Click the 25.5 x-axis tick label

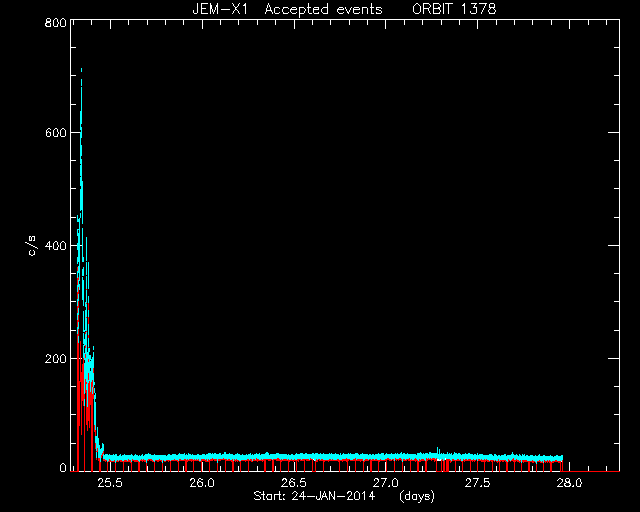coord(109,483)
